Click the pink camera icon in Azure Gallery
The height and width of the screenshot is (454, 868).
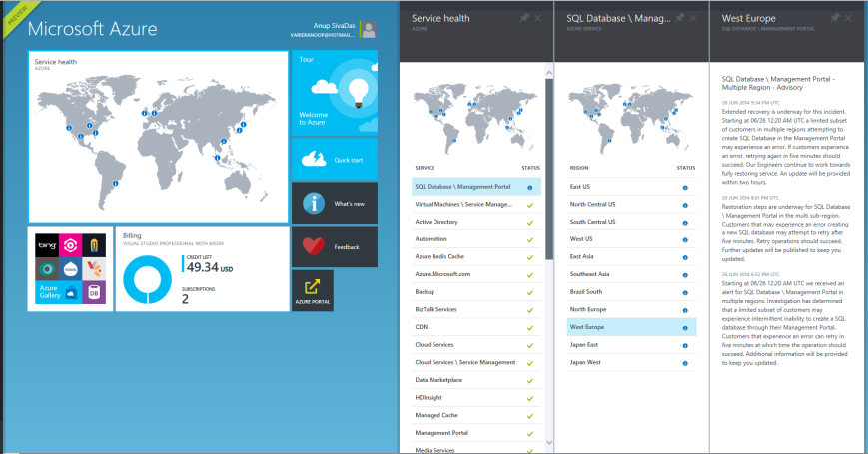click(70, 245)
